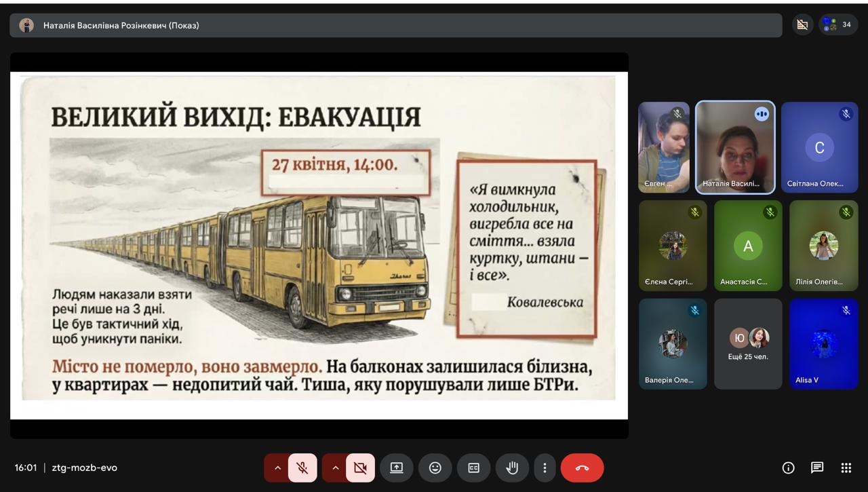Select Наталія Василівна's video tile
This screenshot has width=868, height=492.
735,147
